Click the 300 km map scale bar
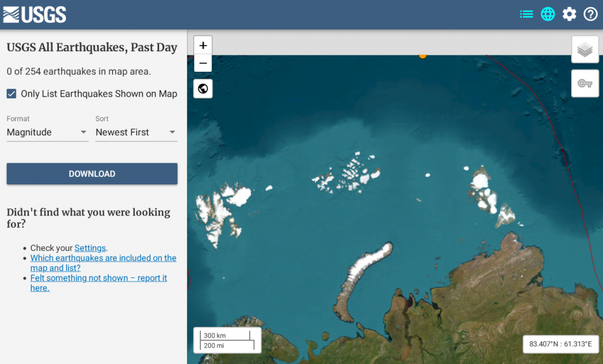Image resolution: width=603 pixels, height=364 pixels. [x=226, y=336]
